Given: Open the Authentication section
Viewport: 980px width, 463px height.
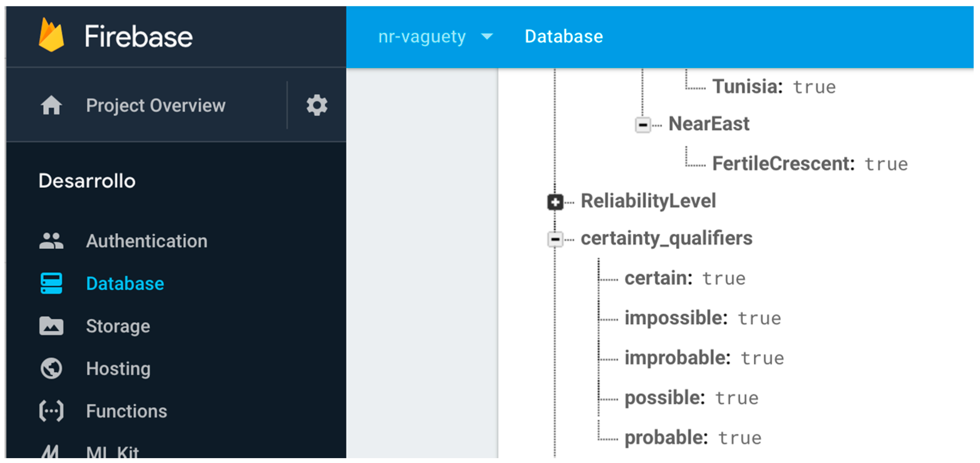Looking at the screenshot, I should coord(147,241).
